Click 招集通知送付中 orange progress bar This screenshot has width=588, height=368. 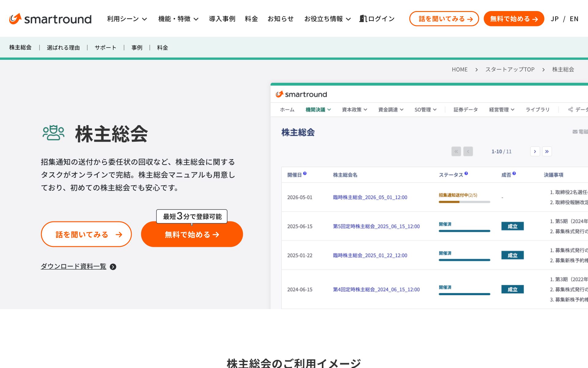(464, 202)
